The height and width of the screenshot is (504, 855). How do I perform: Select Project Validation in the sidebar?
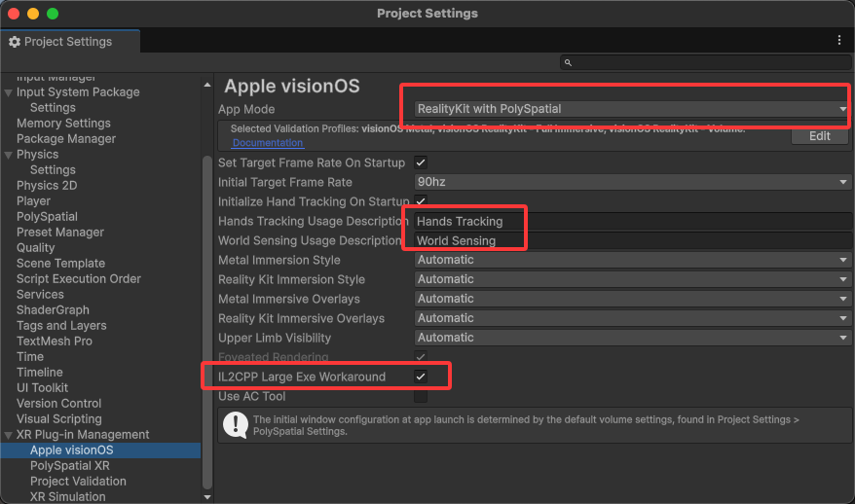[x=78, y=481]
